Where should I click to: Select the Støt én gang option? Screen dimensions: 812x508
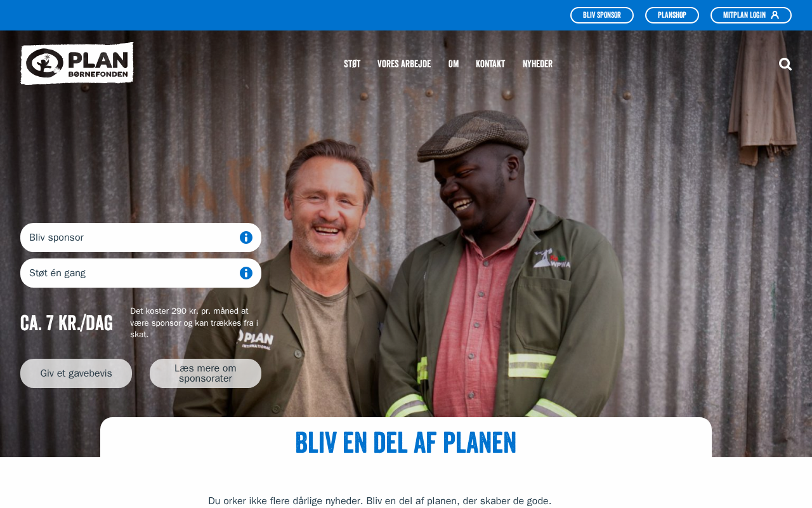[x=141, y=273]
